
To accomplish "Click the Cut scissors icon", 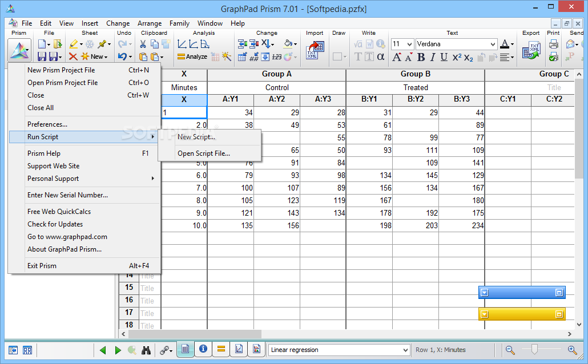I will tap(143, 45).
